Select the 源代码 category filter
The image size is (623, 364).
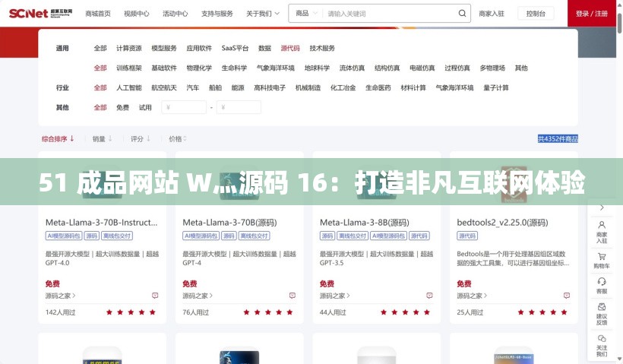coord(290,48)
